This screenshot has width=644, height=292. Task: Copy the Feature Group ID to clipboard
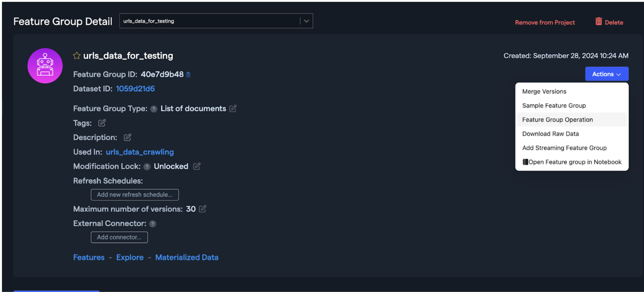[188, 75]
